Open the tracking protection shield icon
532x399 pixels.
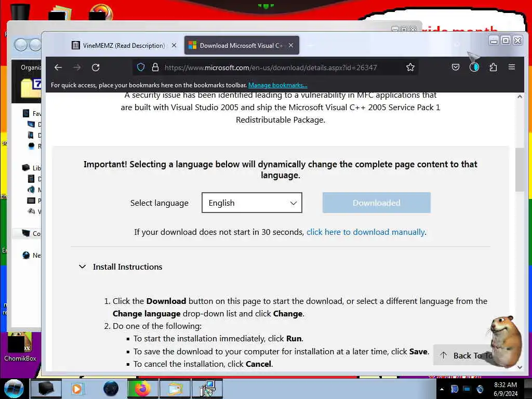point(140,67)
